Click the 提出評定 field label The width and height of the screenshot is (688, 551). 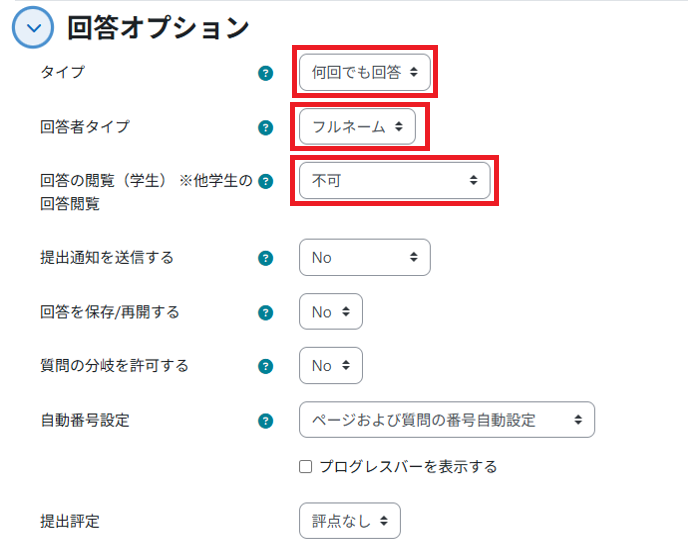(x=70, y=521)
